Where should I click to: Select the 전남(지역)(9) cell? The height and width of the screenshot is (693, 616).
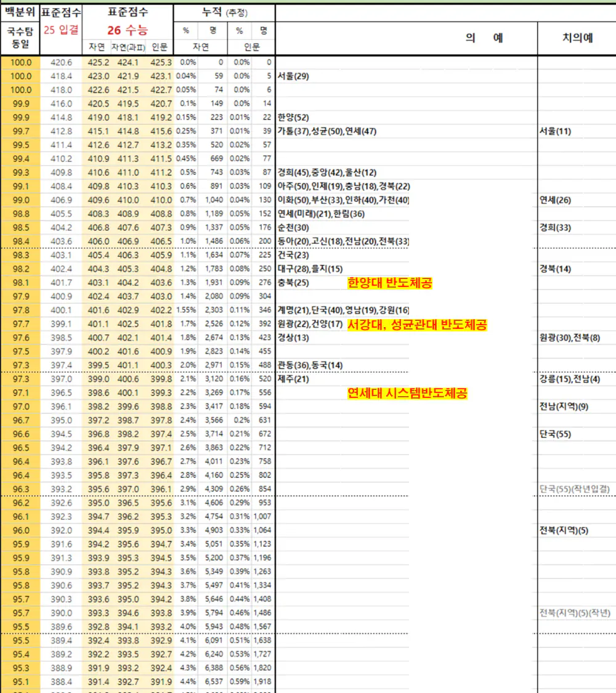(564, 406)
